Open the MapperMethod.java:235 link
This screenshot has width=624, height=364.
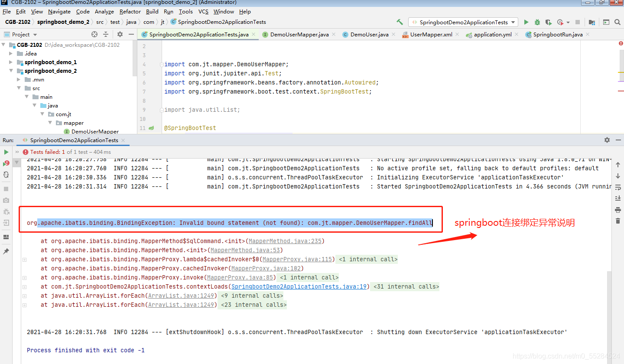point(285,241)
